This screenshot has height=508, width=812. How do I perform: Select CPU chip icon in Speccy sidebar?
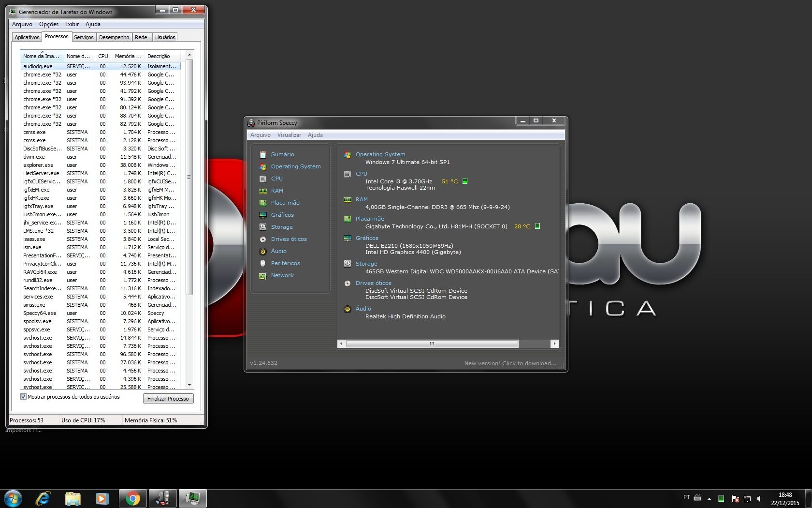click(x=263, y=179)
